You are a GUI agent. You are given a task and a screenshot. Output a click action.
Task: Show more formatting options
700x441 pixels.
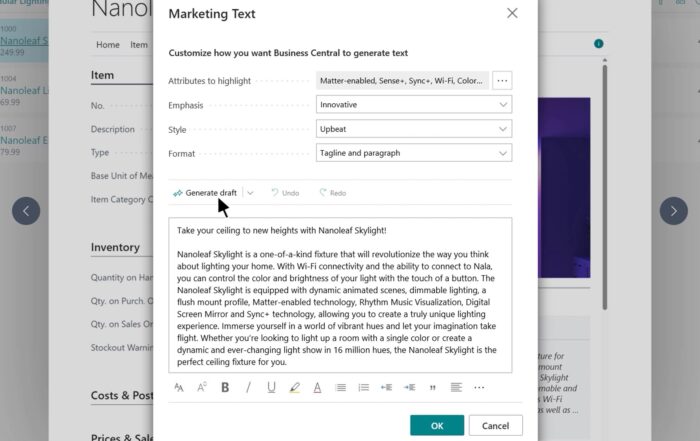click(479, 387)
